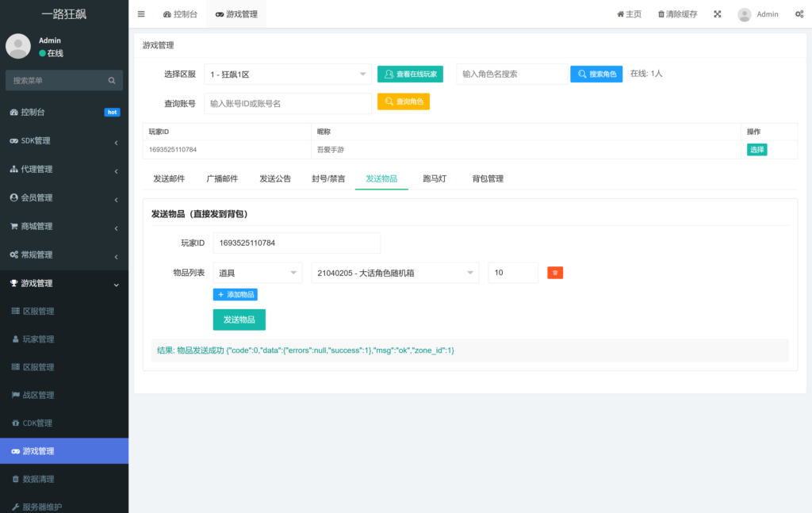The height and width of the screenshot is (513, 812).
Task: Collapse the 游戏管理 sidebar group chevron
Action: coord(116,285)
